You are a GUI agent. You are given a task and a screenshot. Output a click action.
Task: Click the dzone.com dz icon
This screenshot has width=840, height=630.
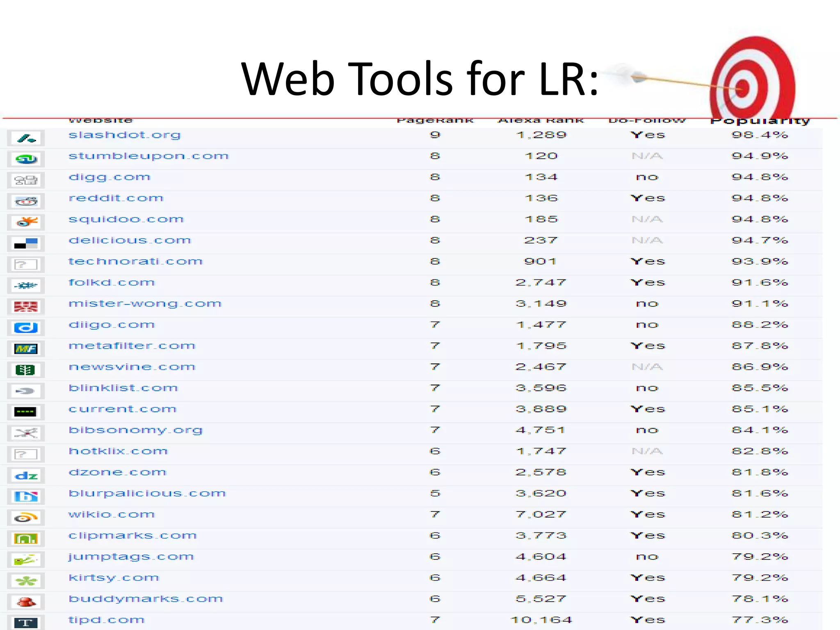tap(26, 475)
